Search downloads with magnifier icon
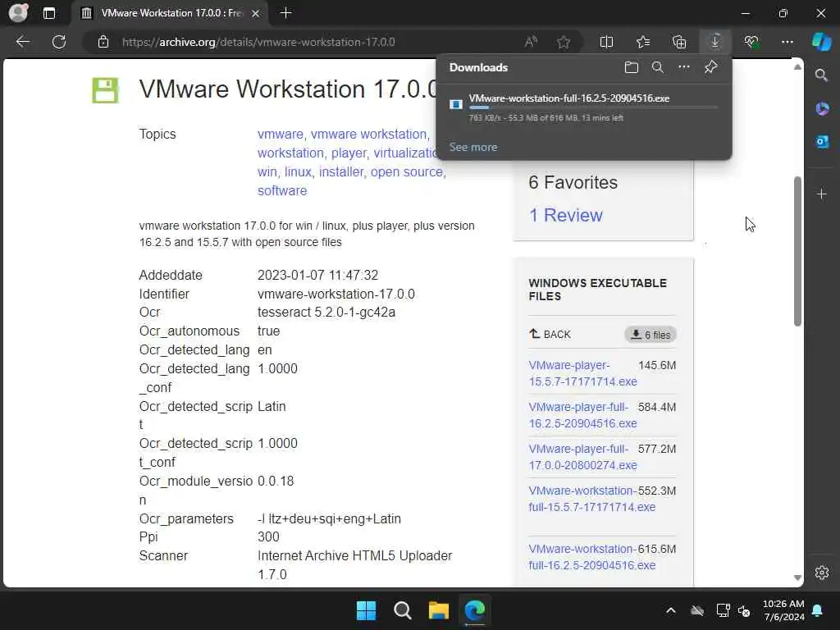Image resolution: width=840 pixels, height=630 pixels. point(658,67)
